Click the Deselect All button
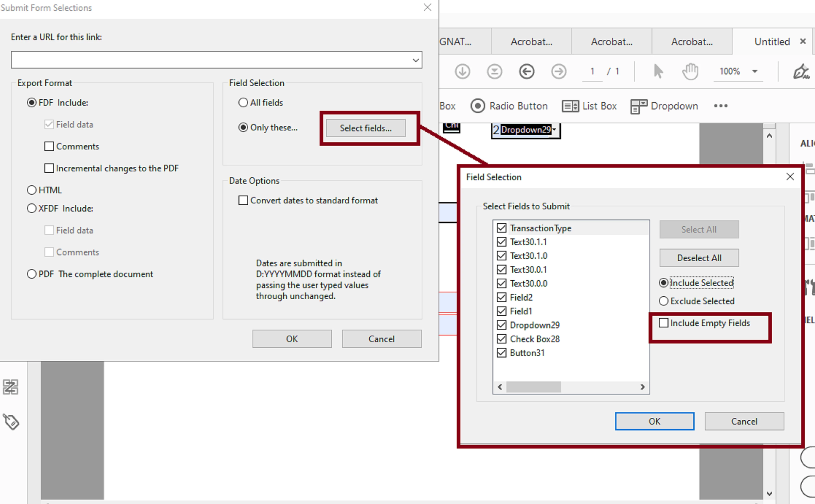 click(699, 258)
